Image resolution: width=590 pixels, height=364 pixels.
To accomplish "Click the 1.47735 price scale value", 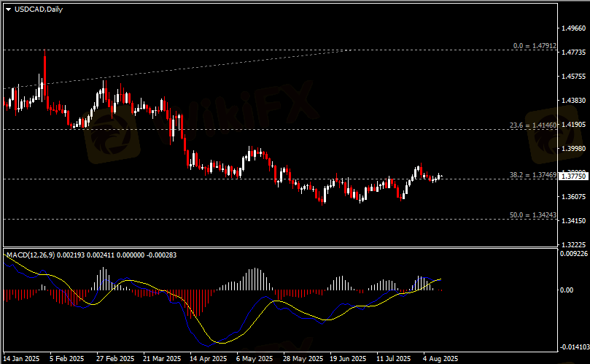I will 573,53.
